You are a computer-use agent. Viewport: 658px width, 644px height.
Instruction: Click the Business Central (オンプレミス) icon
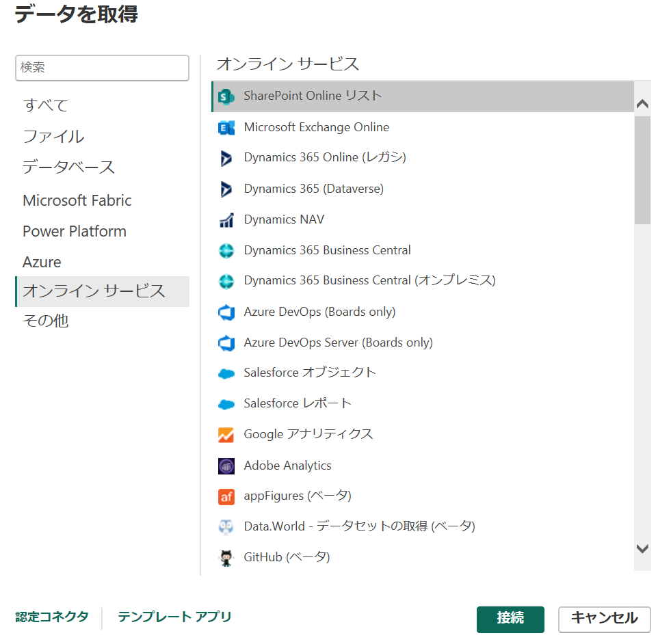(x=226, y=281)
